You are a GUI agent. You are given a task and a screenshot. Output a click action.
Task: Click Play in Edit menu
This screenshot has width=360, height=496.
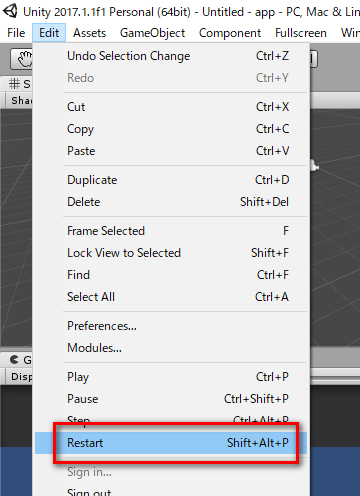click(x=171, y=377)
